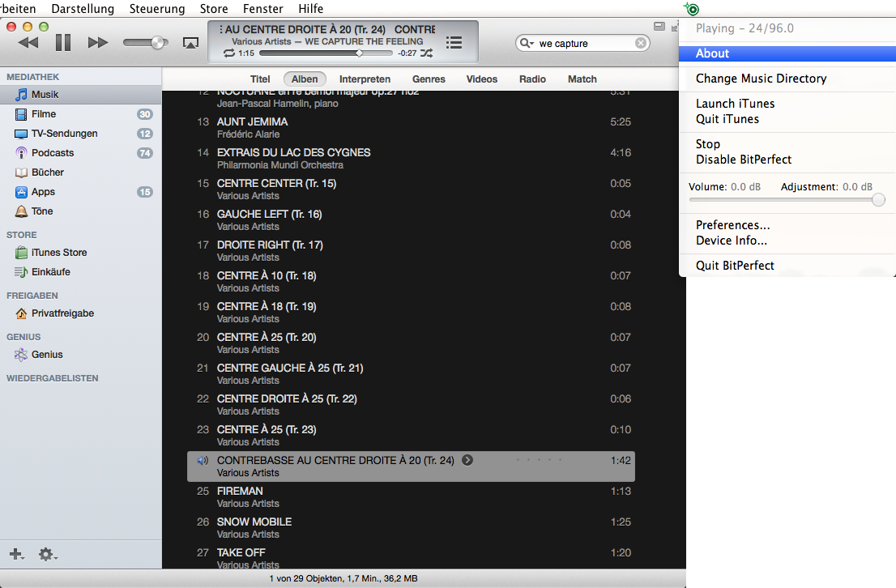Click the BitPerfect volume slider knob
This screenshot has width=896, height=588.
click(878, 200)
